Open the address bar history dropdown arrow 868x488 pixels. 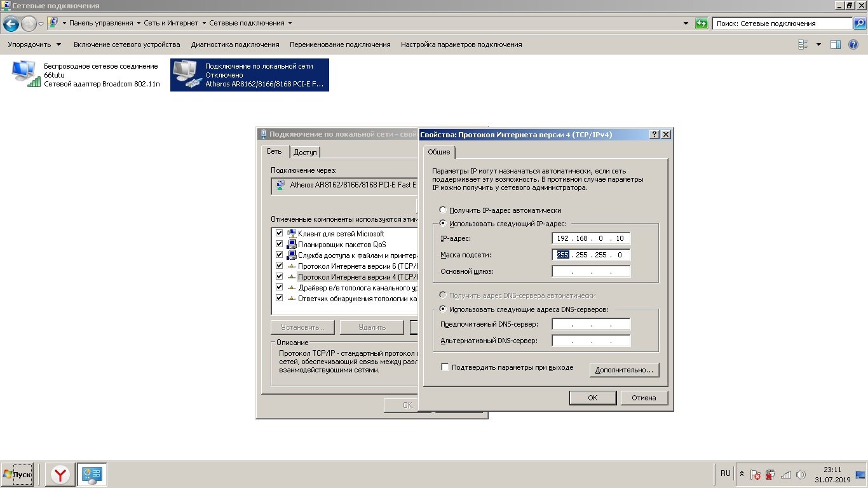[686, 24]
